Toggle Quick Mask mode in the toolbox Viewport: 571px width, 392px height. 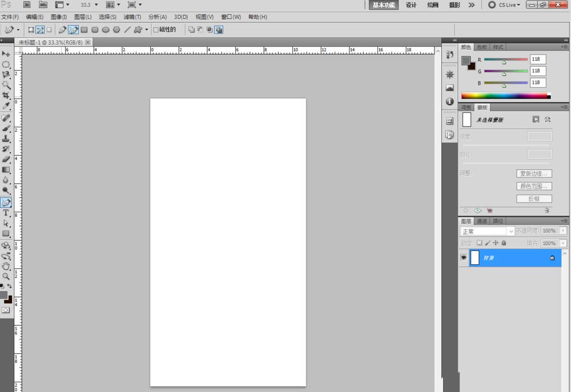(6, 310)
